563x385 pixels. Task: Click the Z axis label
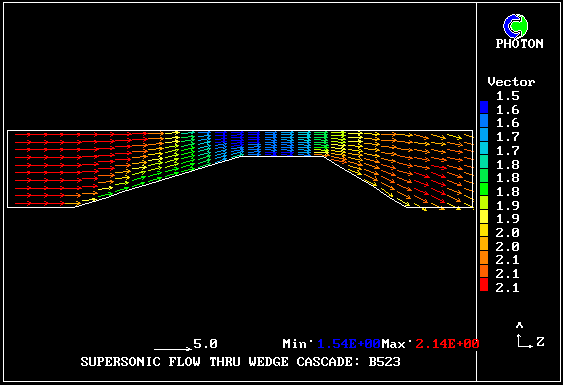pyautogui.click(x=540, y=342)
